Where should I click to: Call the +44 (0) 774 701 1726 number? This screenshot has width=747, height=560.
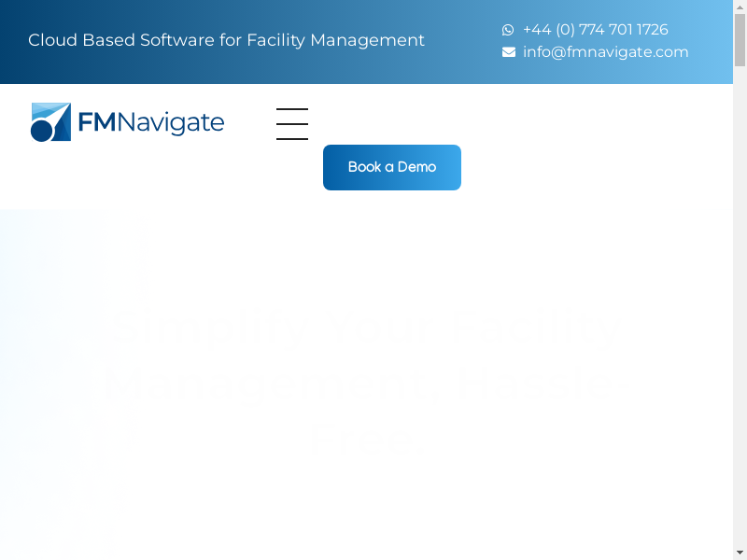tap(595, 30)
